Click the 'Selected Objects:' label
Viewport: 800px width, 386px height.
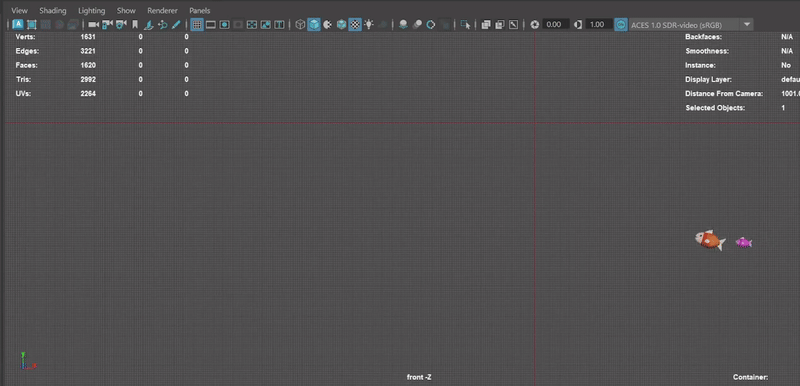click(x=715, y=108)
